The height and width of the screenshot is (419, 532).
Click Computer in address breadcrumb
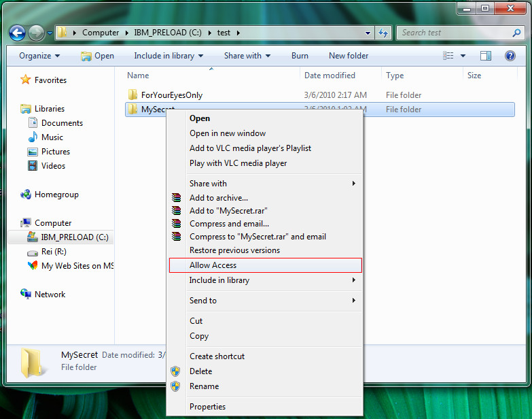tap(101, 33)
